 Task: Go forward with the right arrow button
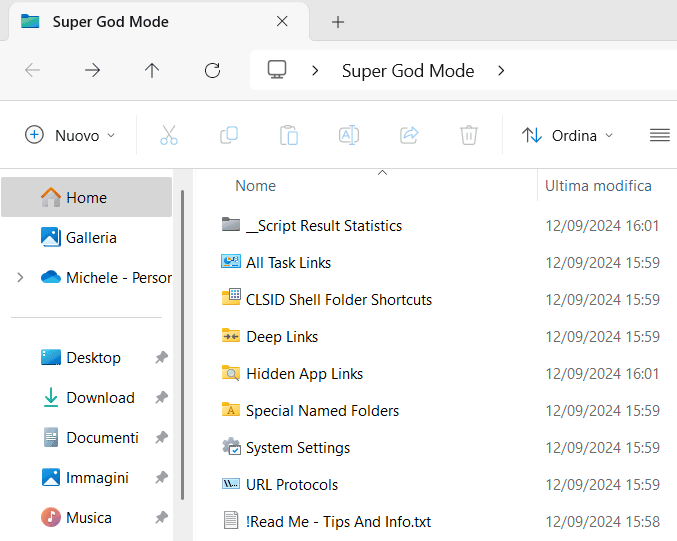click(92, 70)
